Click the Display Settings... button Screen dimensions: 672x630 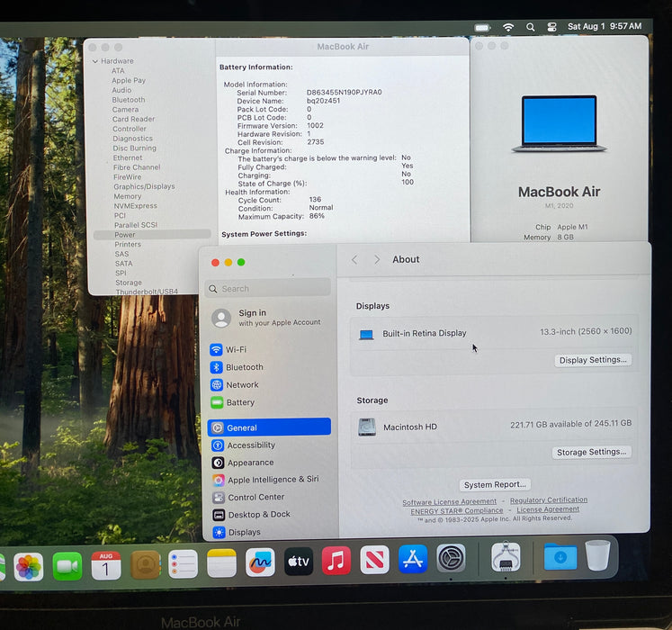593,360
